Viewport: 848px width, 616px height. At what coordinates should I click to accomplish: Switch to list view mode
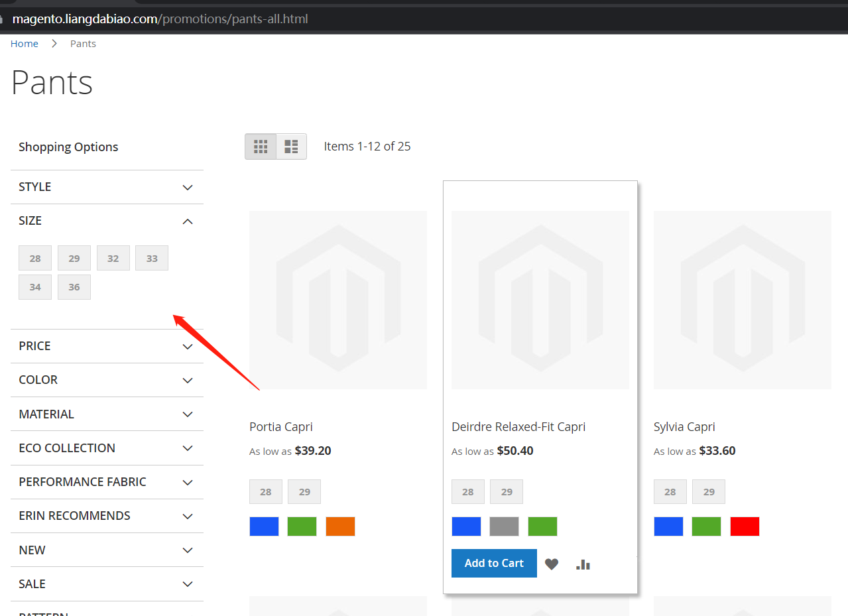[x=291, y=147]
